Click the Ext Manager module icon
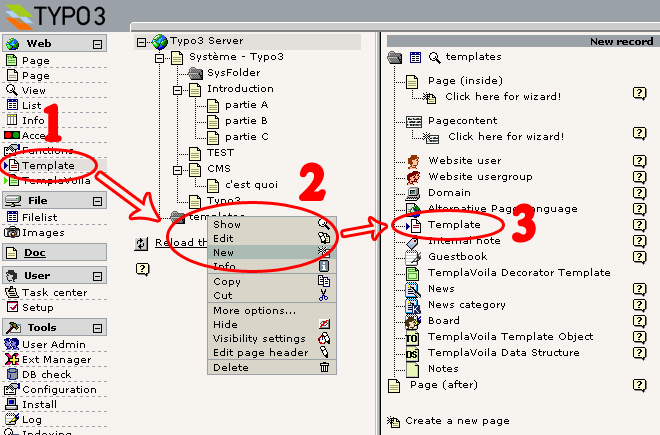Screen dimensions: 660x435 pos(12,359)
